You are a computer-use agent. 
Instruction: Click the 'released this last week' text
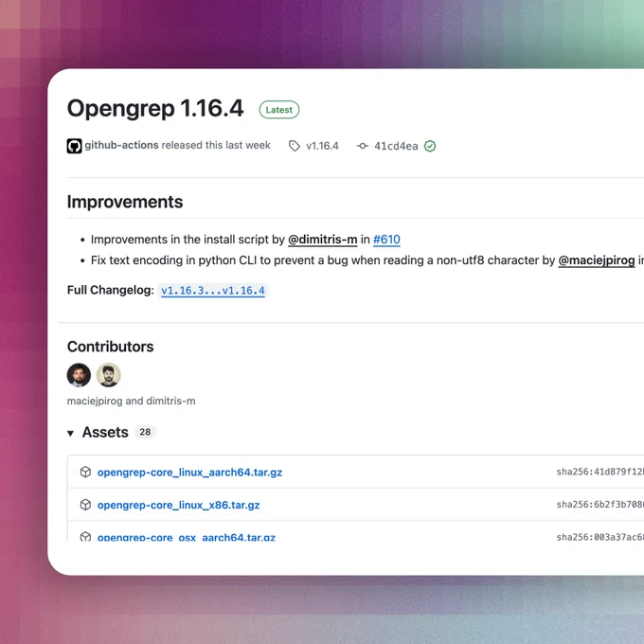click(x=216, y=145)
